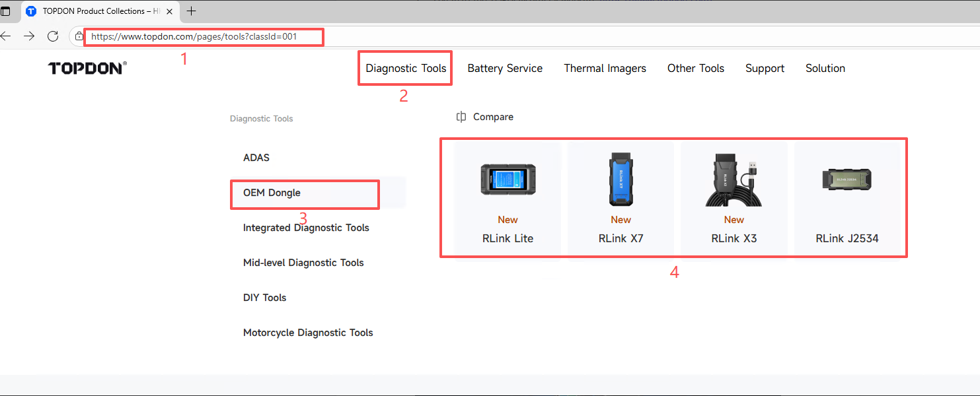Select the OEM Dongle category
The width and height of the screenshot is (980, 396).
tap(272, 193)
